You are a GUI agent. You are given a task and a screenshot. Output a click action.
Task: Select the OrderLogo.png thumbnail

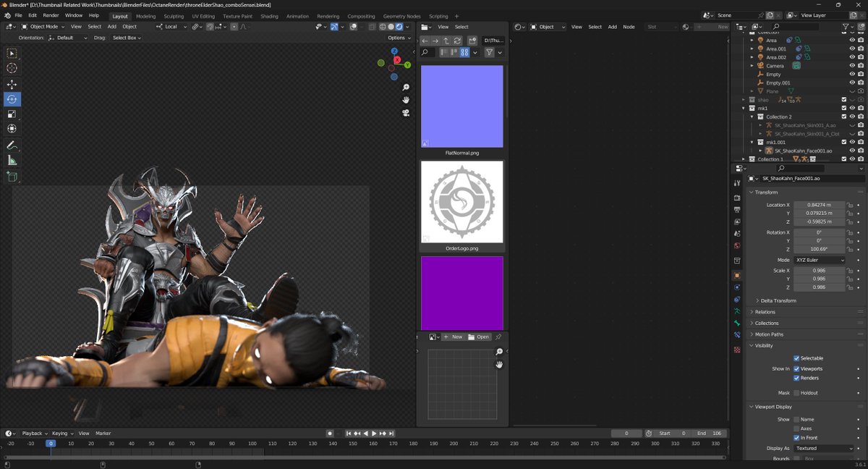click(x=462, y=202)
